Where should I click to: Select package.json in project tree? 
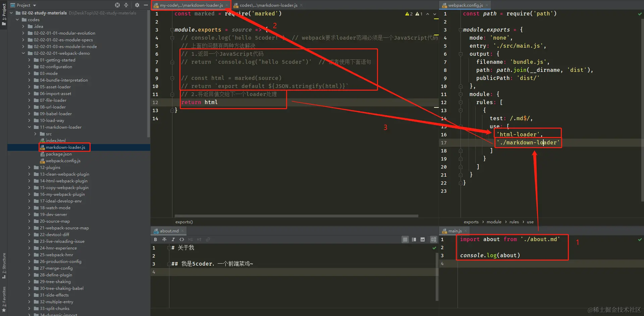pos(59,154)
